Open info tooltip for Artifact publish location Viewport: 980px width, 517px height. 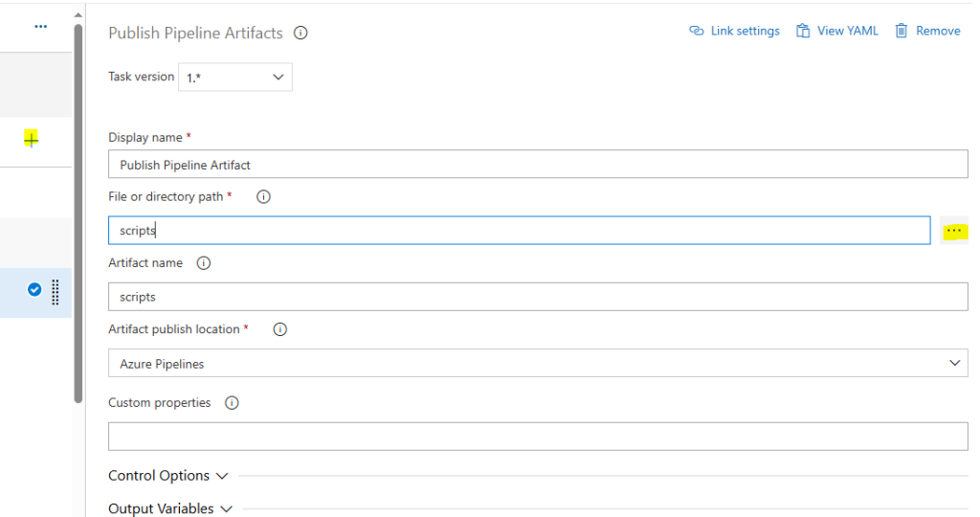coord(280,329)
